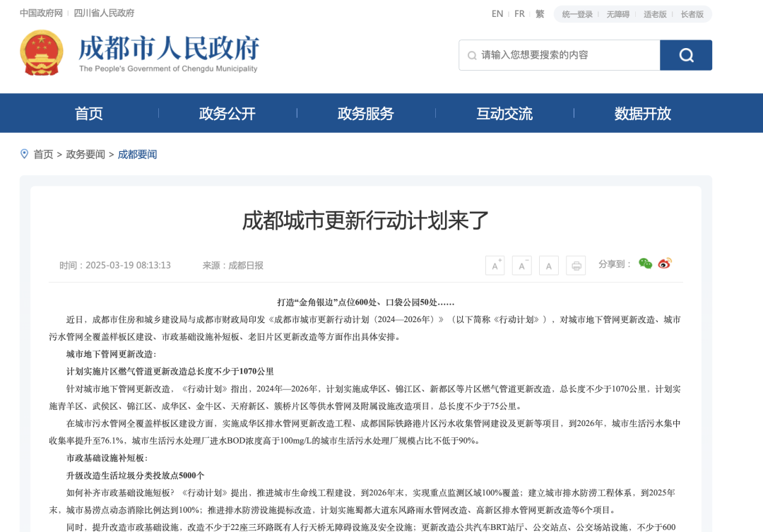Go to 政务服务 section
The height and width of the screenshot is (532, 763).
click(x=366, y=113)
